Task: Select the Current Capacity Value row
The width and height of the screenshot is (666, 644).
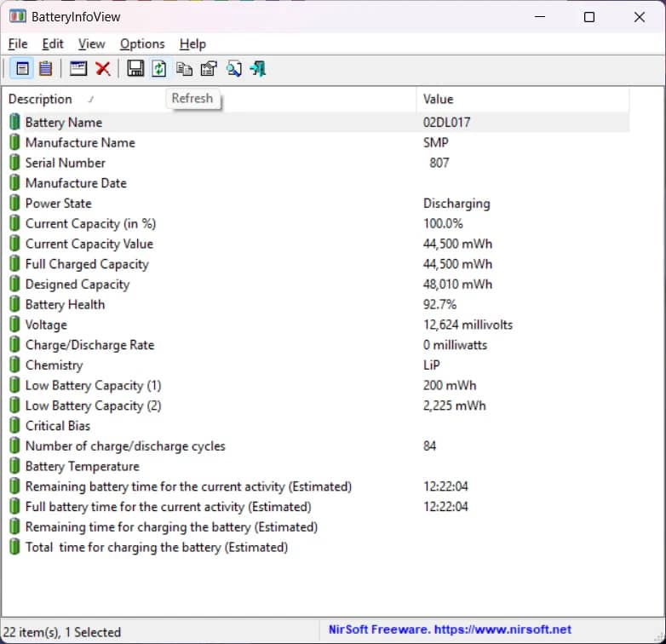Action: (x=317, y=244)
